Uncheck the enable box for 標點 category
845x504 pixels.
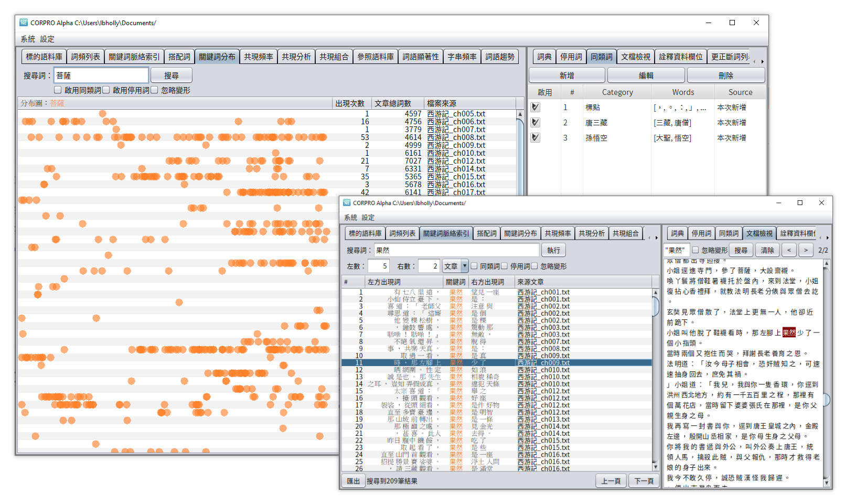535,107
